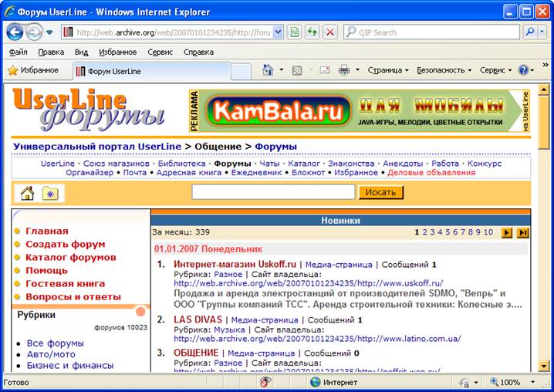Click the Home page house toolbar icon
This screenshot has width=554, height=392.
tap(268, 70)
